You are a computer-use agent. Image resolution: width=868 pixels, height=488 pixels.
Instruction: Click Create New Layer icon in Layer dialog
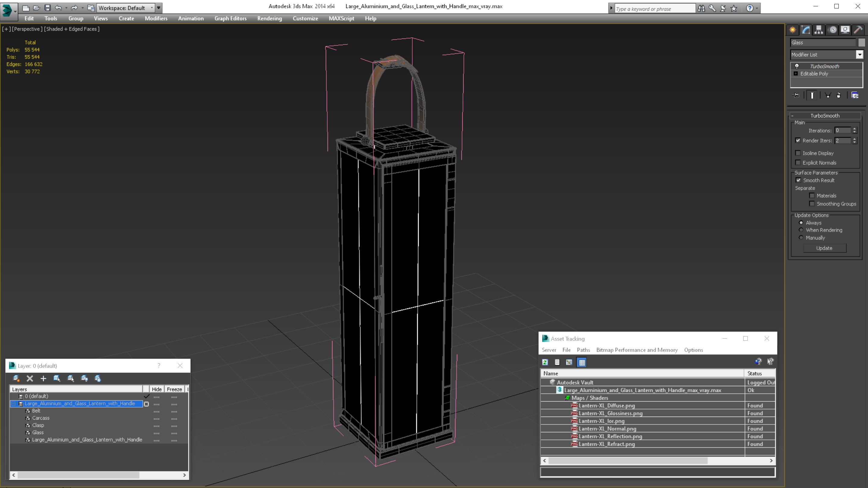pyautogui.click(x=16, y=378)
